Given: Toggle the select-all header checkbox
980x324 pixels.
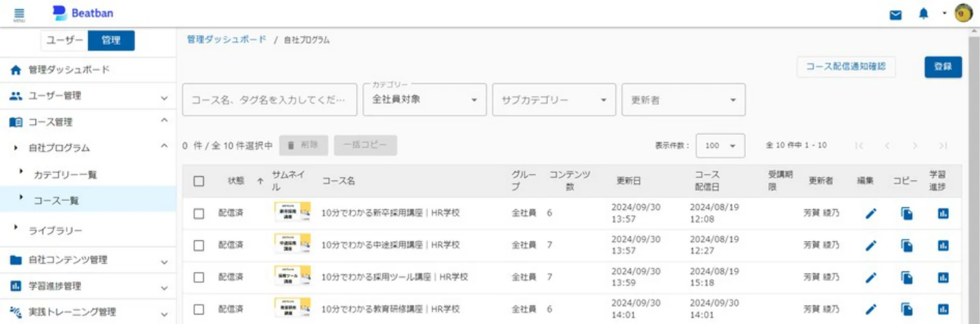Looking at the screenshot, I should coord(199,181).
